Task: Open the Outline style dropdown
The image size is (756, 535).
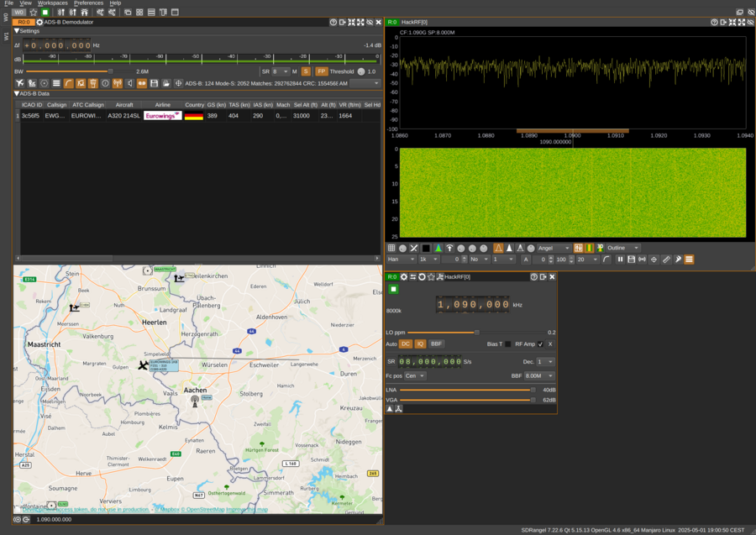Action: [623, 248]
